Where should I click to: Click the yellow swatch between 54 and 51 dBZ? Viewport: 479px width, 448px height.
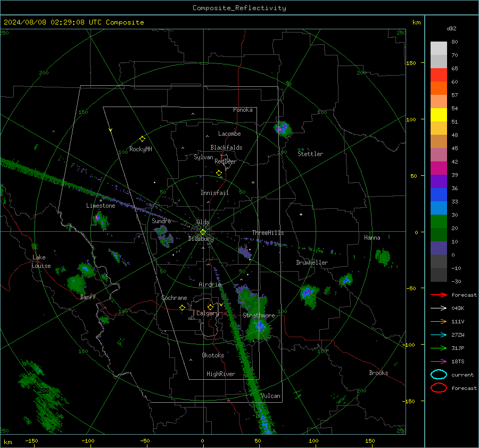pyautogui.click(x=439, y=115)
